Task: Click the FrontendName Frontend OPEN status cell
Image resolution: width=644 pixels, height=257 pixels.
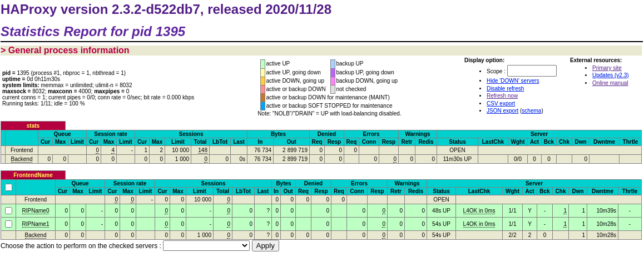Action: click(441, 200)
